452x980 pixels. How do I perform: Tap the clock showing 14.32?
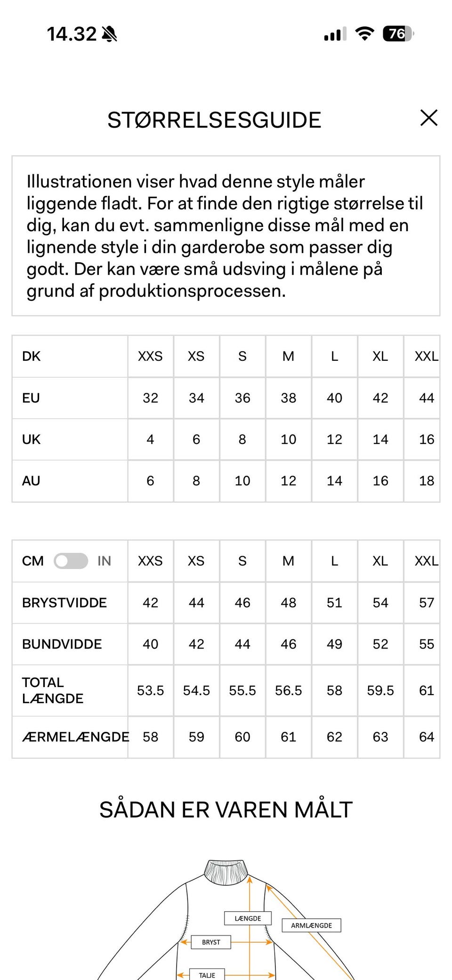72,34
